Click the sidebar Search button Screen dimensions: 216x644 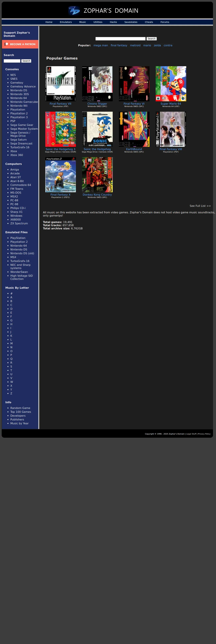point(26,61)
